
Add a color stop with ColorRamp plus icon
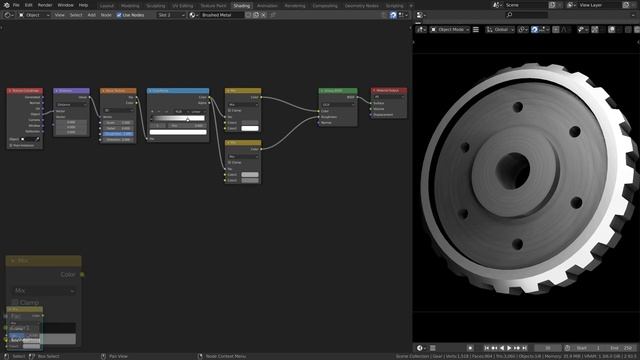point(152,111)
